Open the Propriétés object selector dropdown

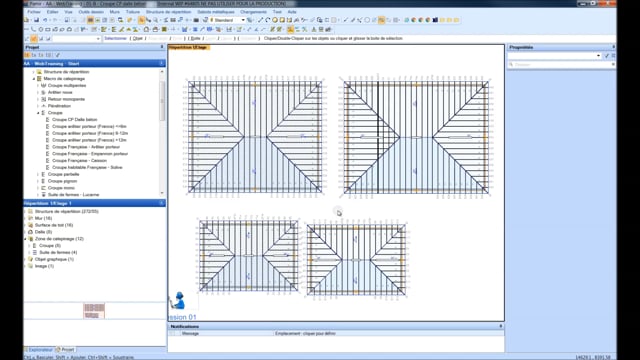[x=598, y=56]
